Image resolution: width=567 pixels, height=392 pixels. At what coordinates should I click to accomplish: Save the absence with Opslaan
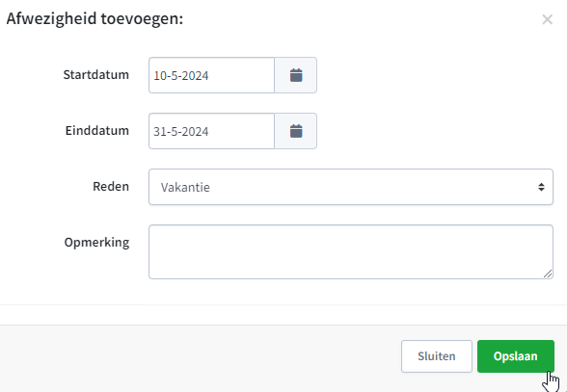pos(516,356)
